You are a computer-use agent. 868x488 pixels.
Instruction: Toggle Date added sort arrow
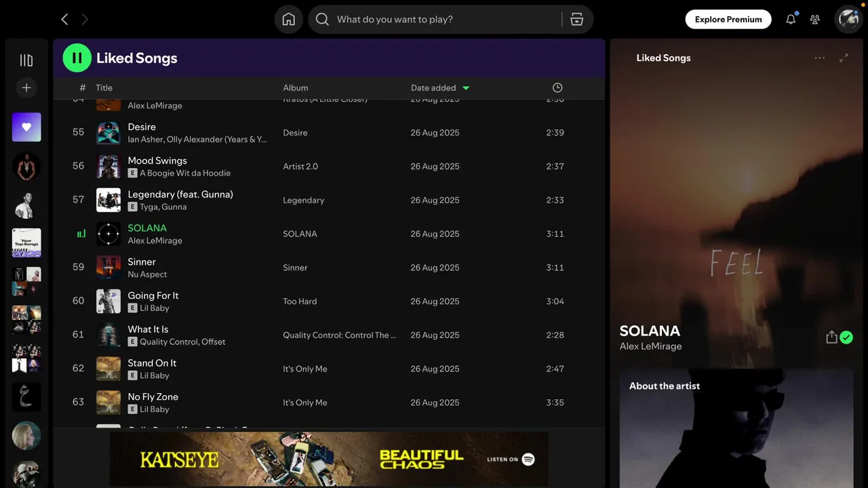(466, 87)
